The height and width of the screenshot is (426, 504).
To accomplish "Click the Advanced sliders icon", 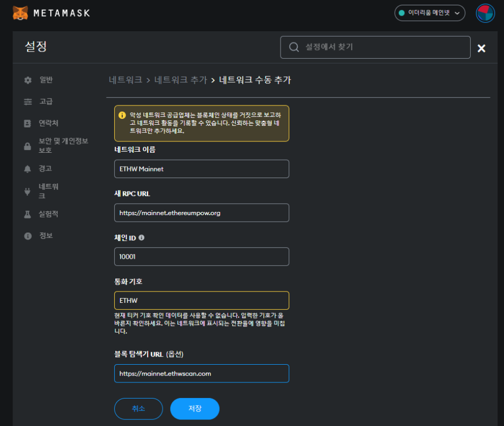I will pyautogui.click(x=28, y=102).
